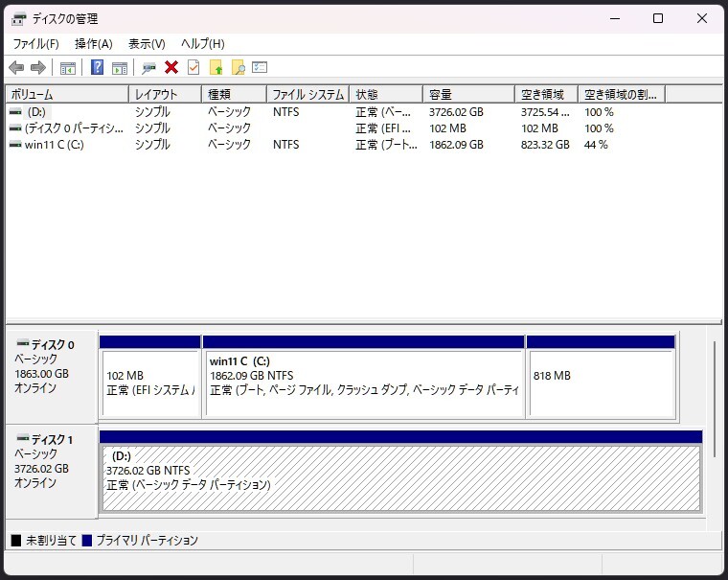Click the magnifier search icon in the toolbar
The image size is (728, 580).
(x=238, y=67)
